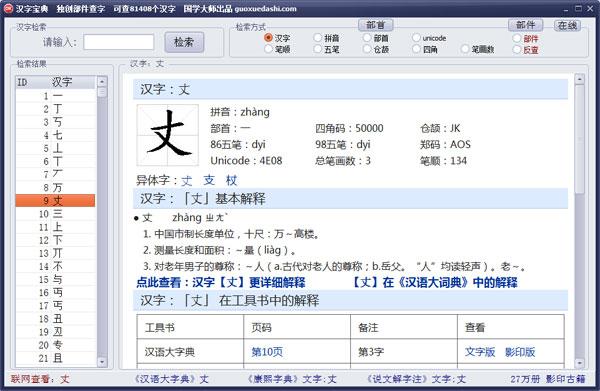Open 影印版 for 汉语大字典

520,352
